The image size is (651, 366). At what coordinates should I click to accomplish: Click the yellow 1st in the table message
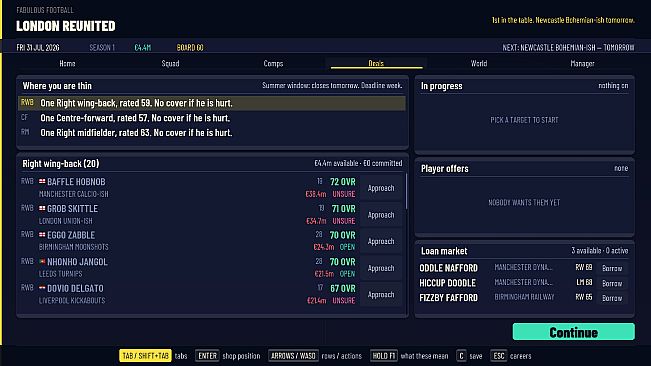click(563, 20)
